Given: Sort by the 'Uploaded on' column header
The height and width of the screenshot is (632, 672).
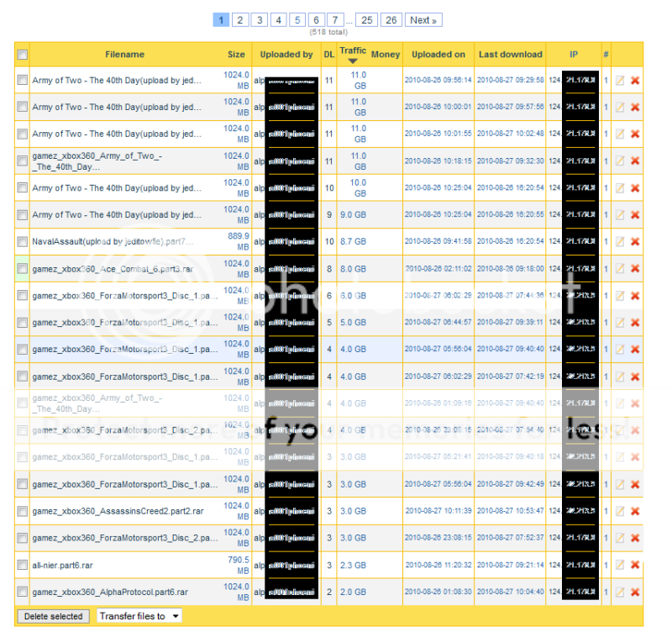Looking at the screenshot, I should click(x=438, y=55).
